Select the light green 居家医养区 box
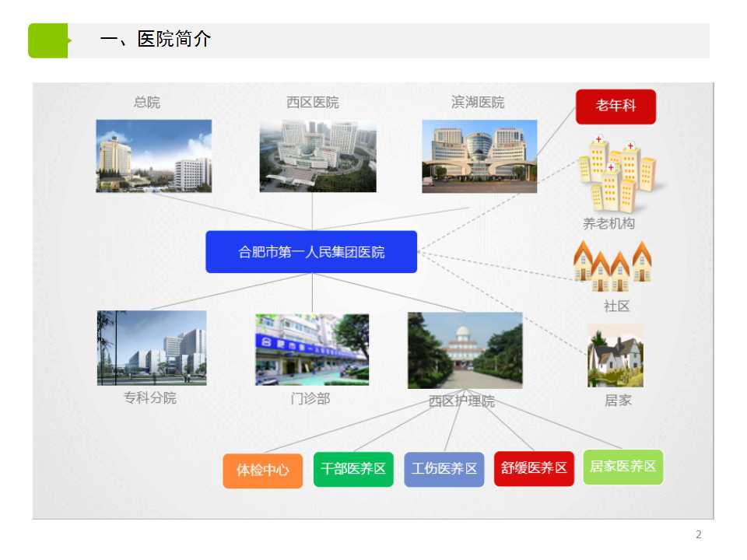747x560 pixels. 622,467
